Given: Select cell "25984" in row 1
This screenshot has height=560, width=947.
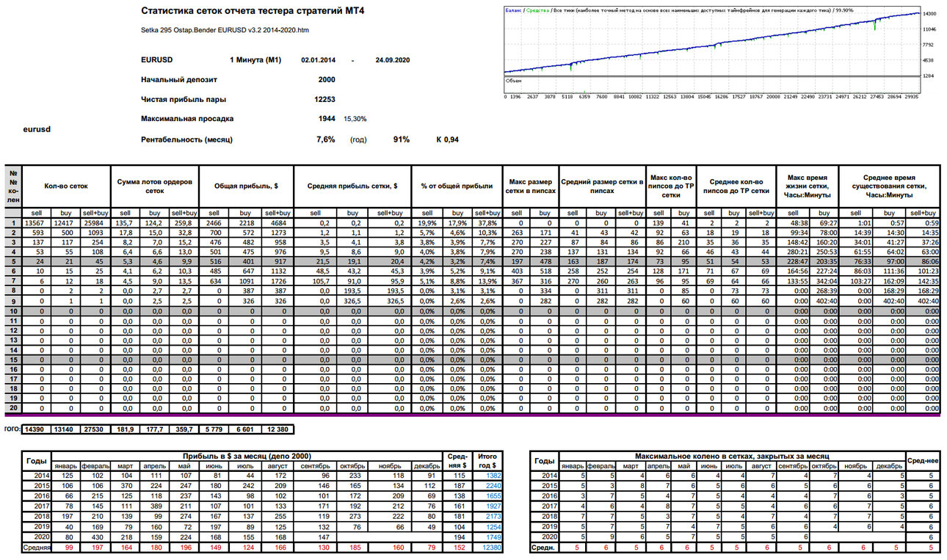Looking at the screenshot, I should (94, 222).
